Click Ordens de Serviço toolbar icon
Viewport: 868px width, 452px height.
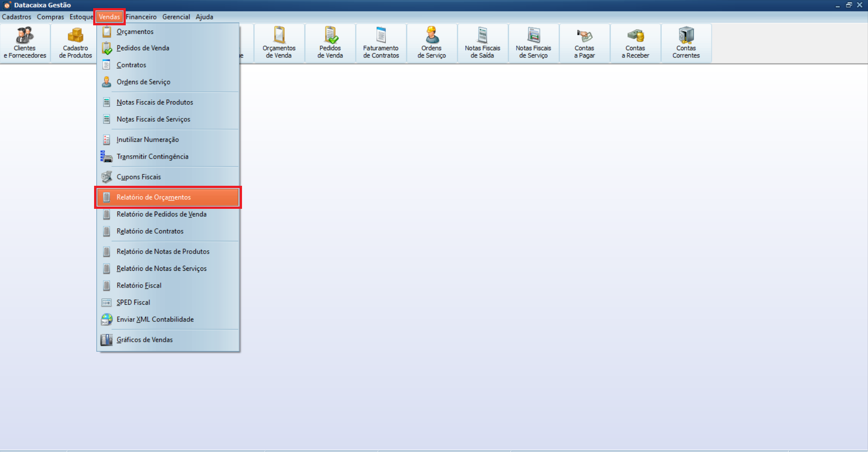(432, 43)
